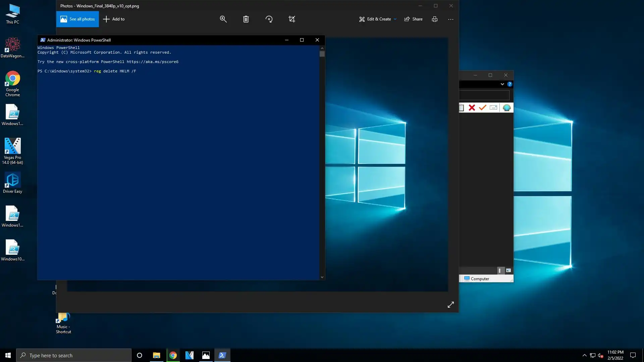
Task: Open the Share option in Photos
Action: point(414,19)
